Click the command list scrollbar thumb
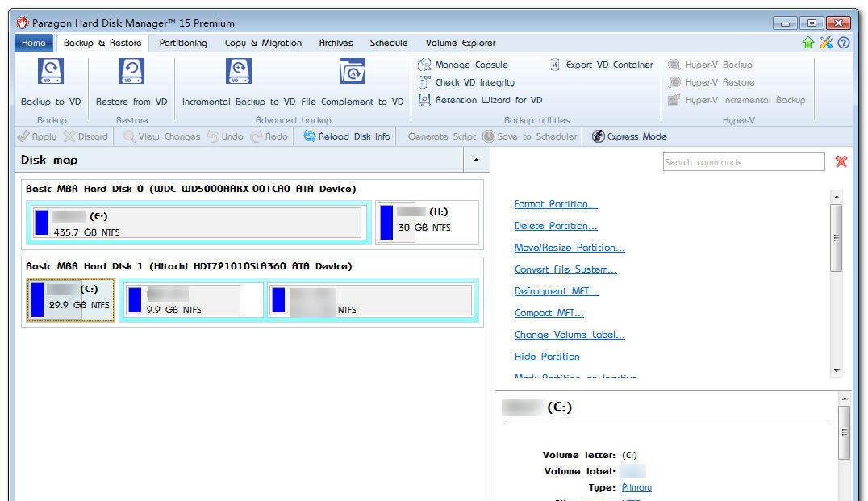Viewport: 868px width, 501px height. pos(837,238)
